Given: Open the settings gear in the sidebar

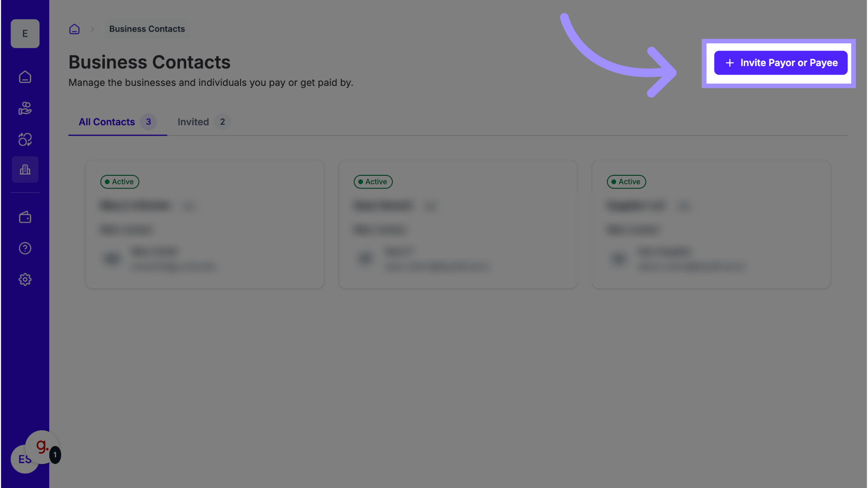Looking at the screenshot, I should click(25, 279).
